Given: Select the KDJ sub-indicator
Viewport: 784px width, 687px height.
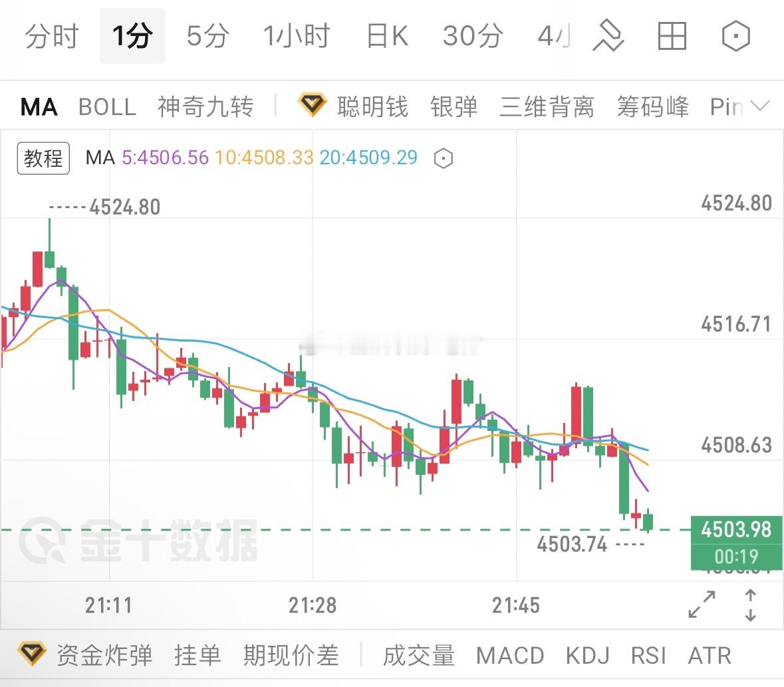Looking at the screenshot, I should point(587,656).
